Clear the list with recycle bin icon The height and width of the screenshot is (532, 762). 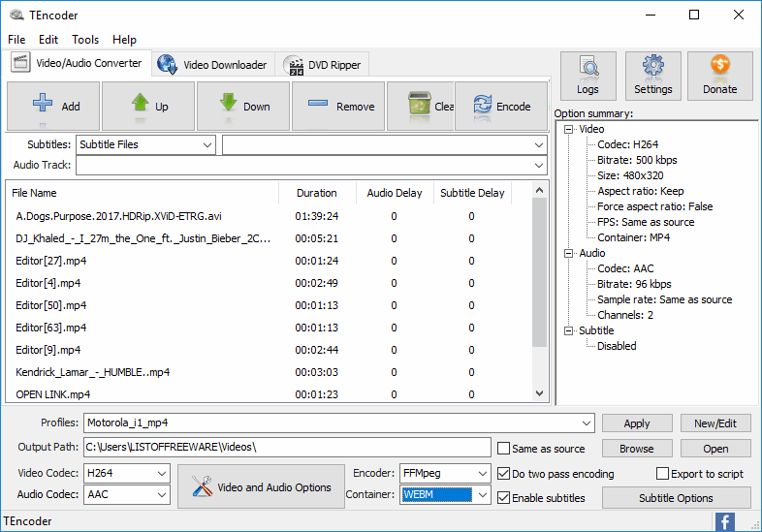click(x=420, y=103)
